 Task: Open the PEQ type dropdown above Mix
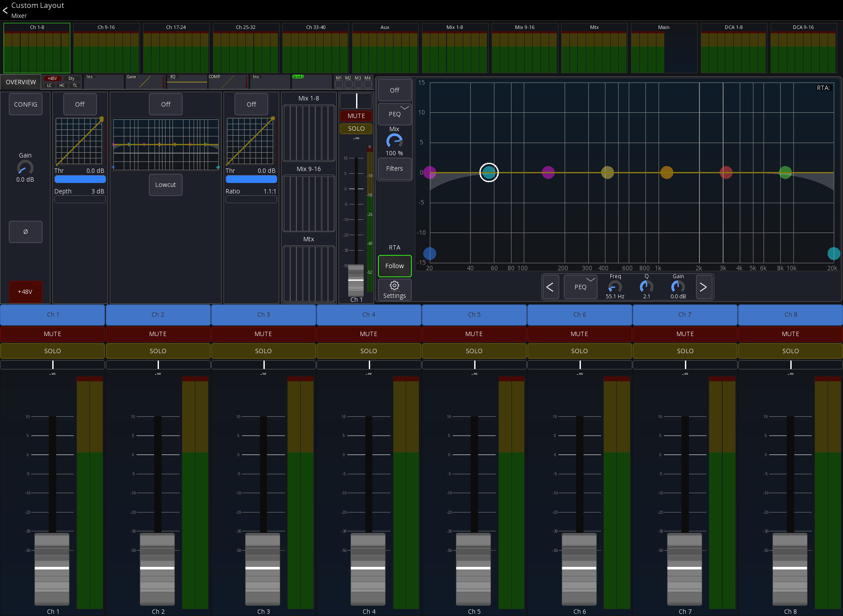coord(394,114)
